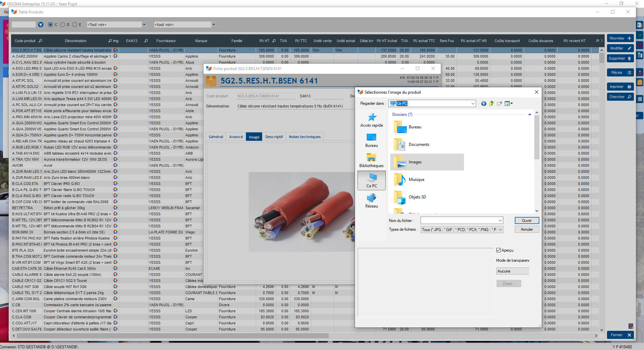
Task: Go back using the file dialog arrow
Action: coord(484,103)
